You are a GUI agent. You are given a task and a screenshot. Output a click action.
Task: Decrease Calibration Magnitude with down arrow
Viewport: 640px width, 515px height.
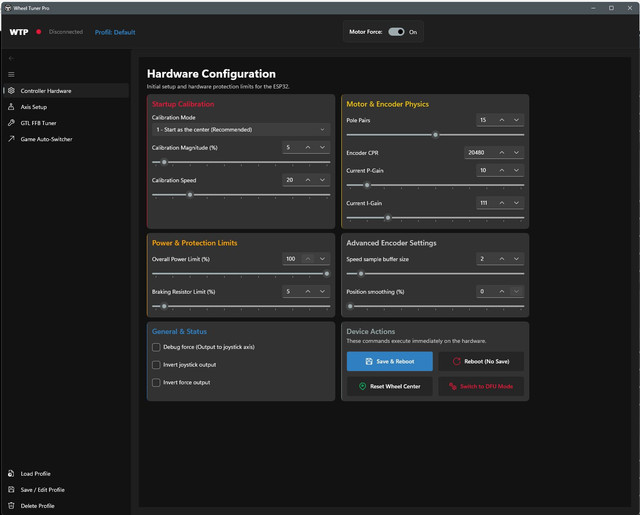point(322,147)
